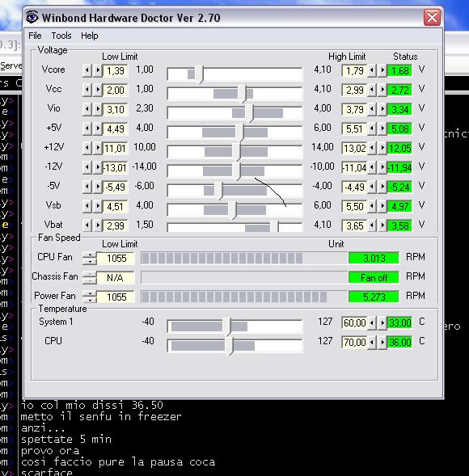469x476 pixels.
Task: Decrease Vio low limit with left arrow
Action: click(x=87, y=110)
